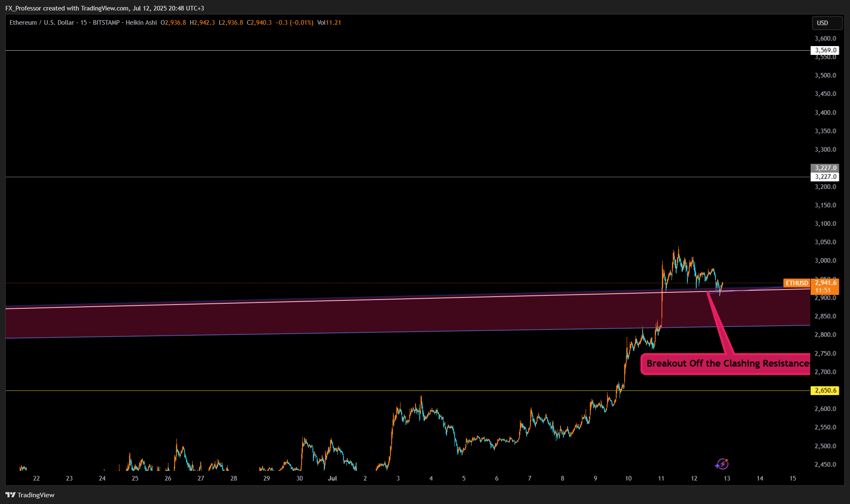Click the Jul label on the time axis
The height and width of the screenshot is (504, 850).
click(x=332, y=478)
